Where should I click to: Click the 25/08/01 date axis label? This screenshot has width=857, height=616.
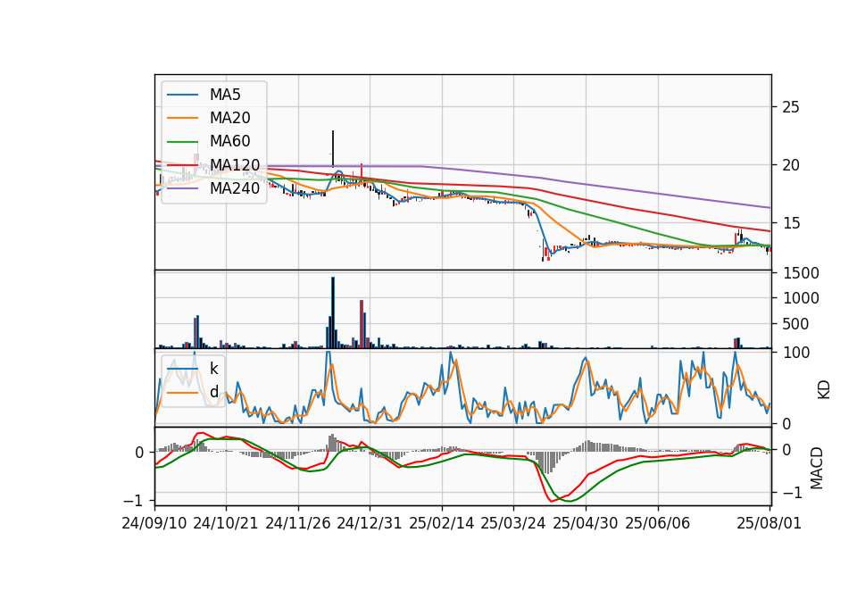pyautogui.click(x=769, y=523)
